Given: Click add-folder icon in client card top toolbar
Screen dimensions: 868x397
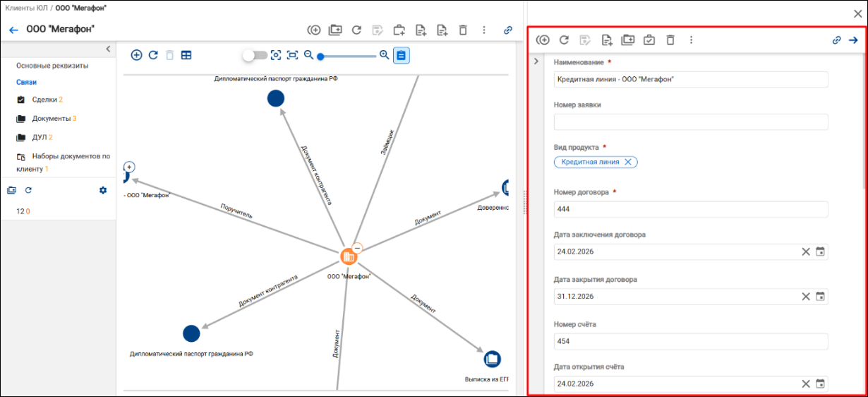Looking at the screenshot, I should click(x=336, y=30).
